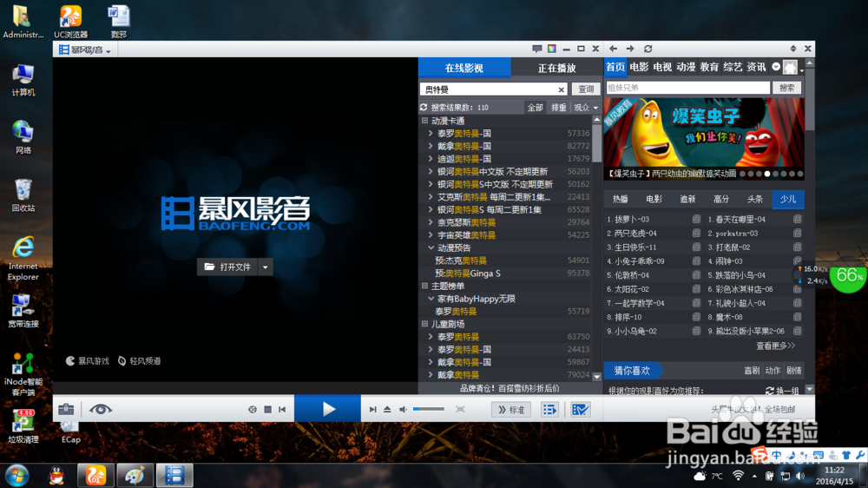Click the 查询 button

pos(586,89)
